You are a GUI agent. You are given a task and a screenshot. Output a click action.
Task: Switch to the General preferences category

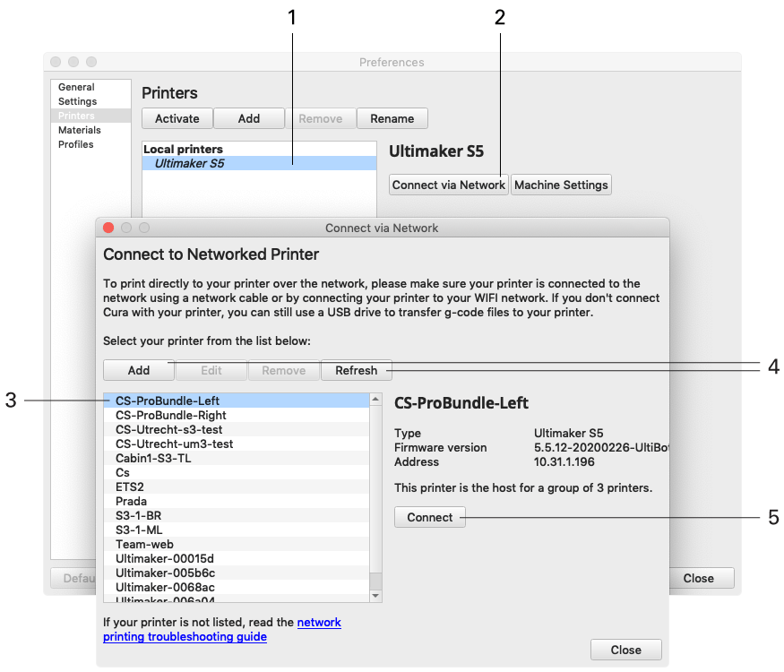click(76, 87)
